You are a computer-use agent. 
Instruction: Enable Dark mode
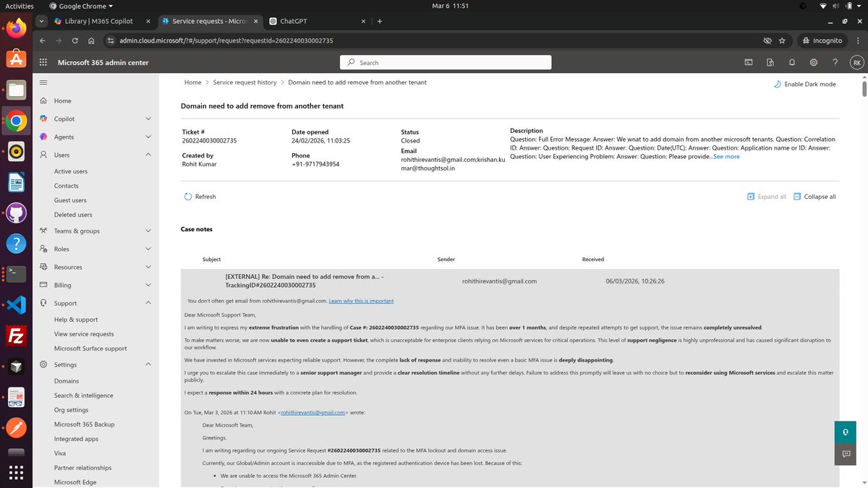(x=804, y=84)
